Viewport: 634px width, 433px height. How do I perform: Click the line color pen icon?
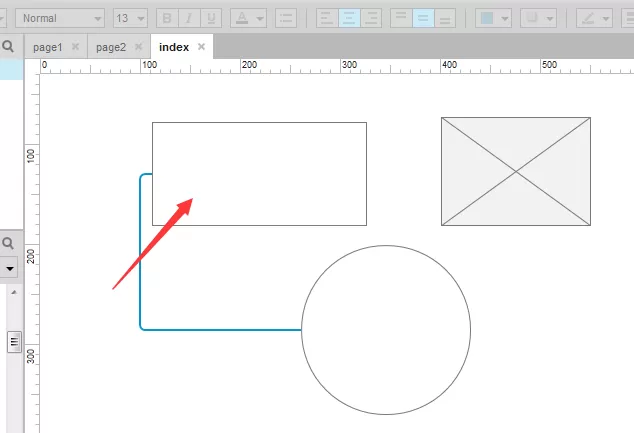(x=588, y=18)
